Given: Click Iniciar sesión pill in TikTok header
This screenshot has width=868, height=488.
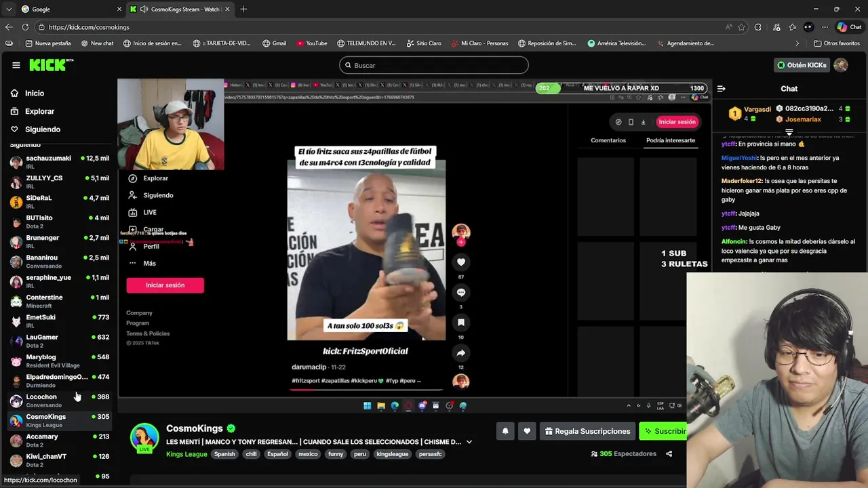Looking at the screenshot, I should click(677, 122).
